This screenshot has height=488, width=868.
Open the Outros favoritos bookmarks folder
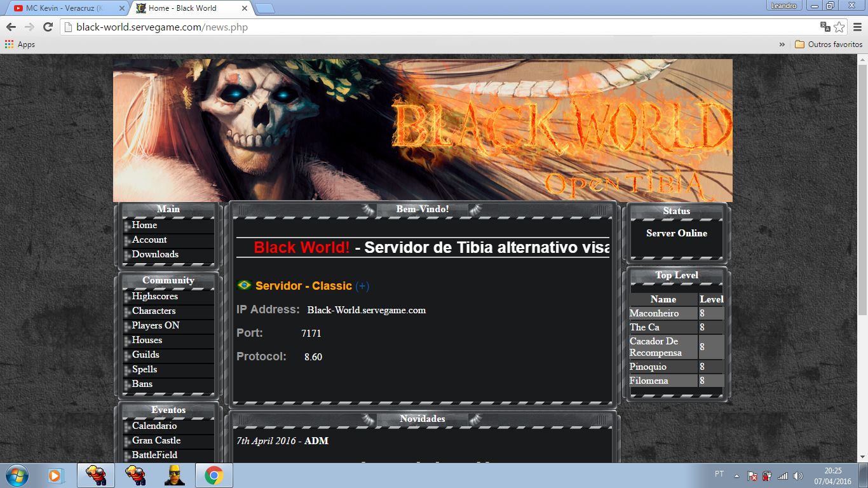tap(829, 44)
